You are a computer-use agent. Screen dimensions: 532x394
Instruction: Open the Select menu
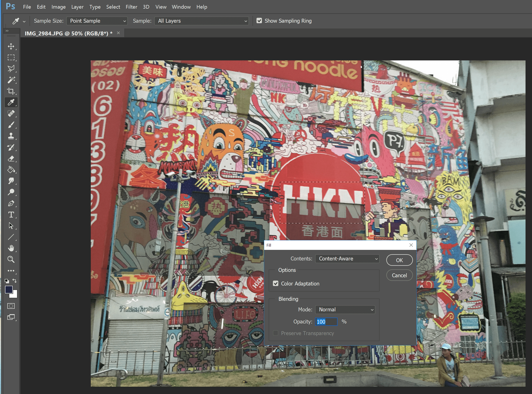pyautogui.click(x=113, y=7)
